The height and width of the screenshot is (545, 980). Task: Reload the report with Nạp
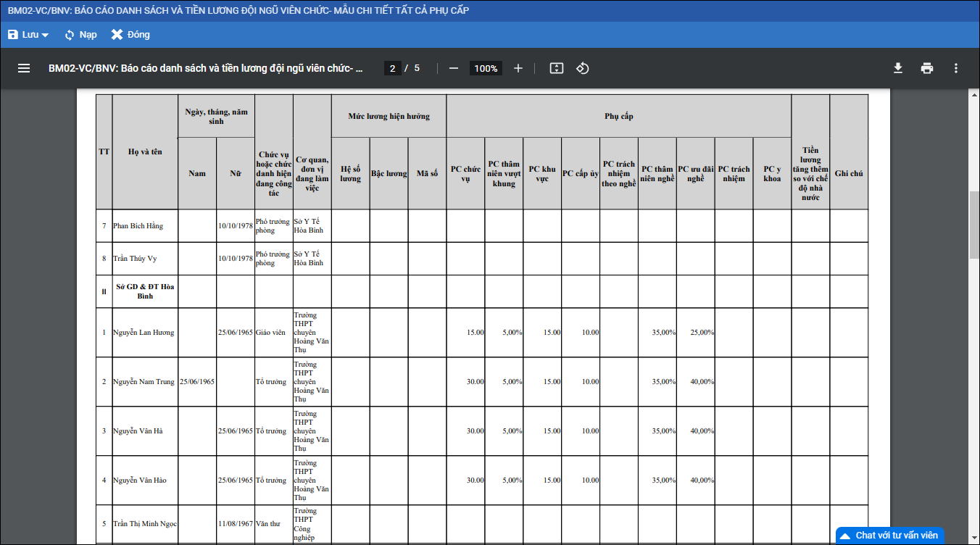click(x=80, y=35)
